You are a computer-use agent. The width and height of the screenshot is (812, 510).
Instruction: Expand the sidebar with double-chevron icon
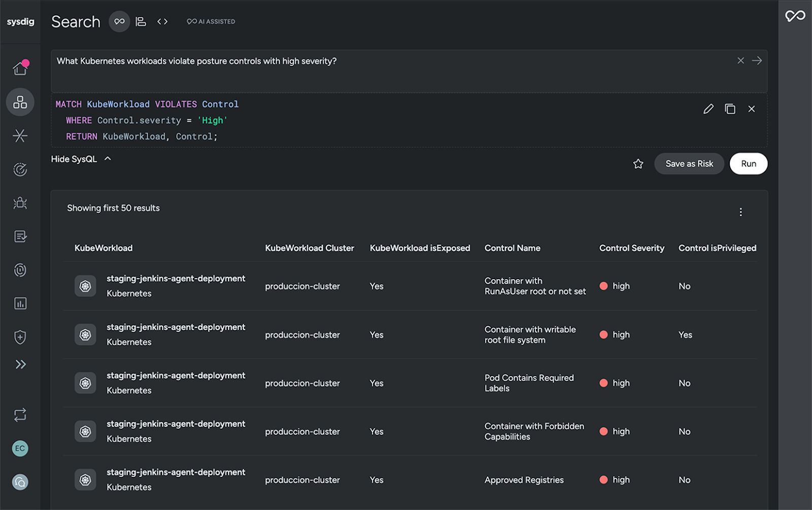click(x=20, y=364)
